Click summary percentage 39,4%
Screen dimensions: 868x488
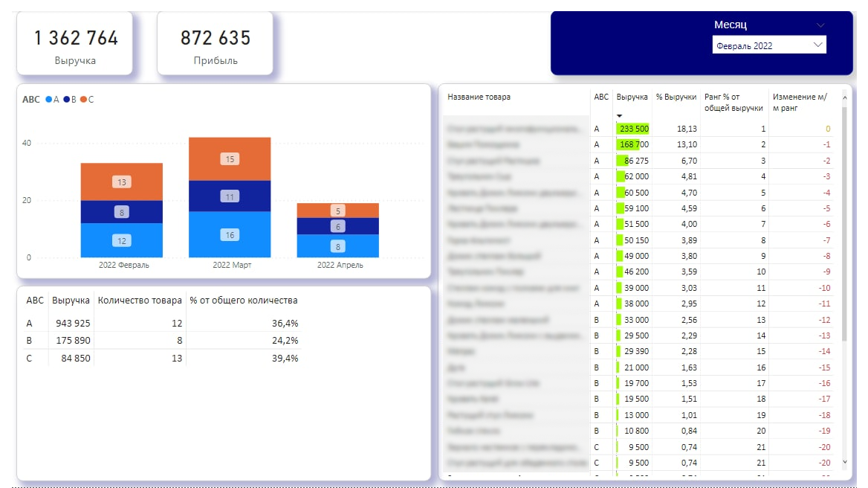click(285, 359)
